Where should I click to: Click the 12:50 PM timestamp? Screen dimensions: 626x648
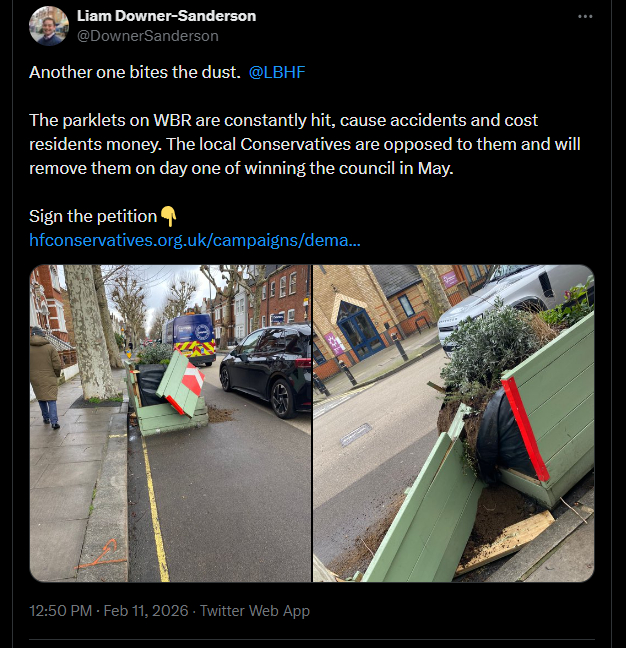pos(61,610)
